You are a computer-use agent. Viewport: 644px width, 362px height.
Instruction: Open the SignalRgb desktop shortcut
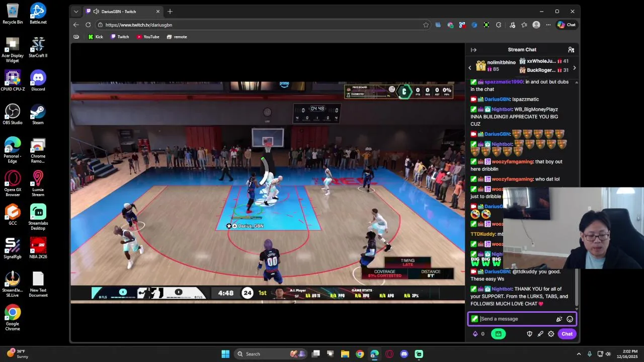(13, 248)
